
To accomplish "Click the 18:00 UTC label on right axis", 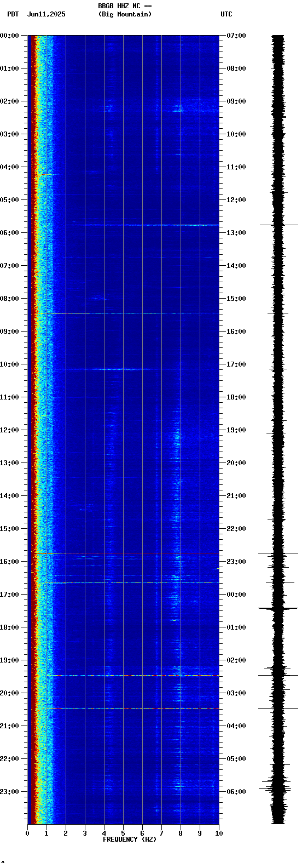I will (x=236, y=397).
